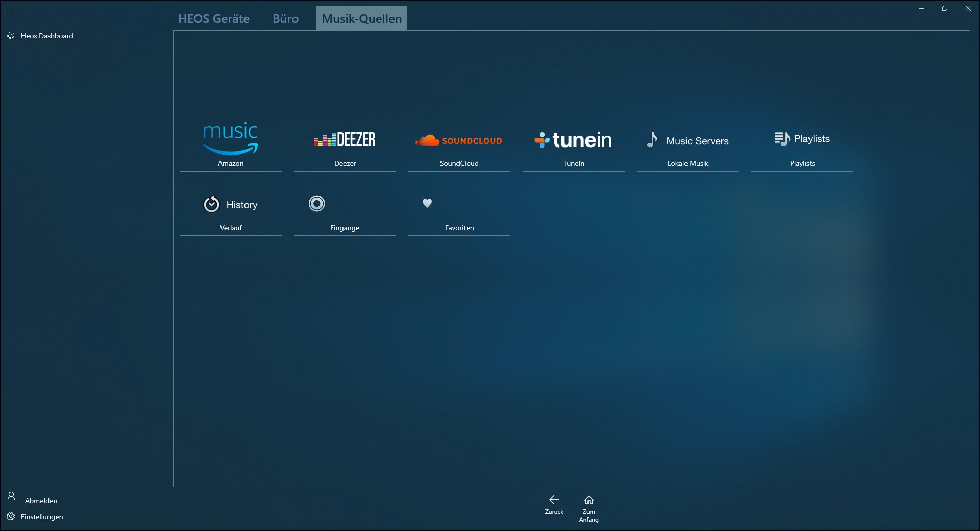The width and height of the screenshot is (980, 531).
Task: Expand the hamburger side menu
Action: point(11,11)
